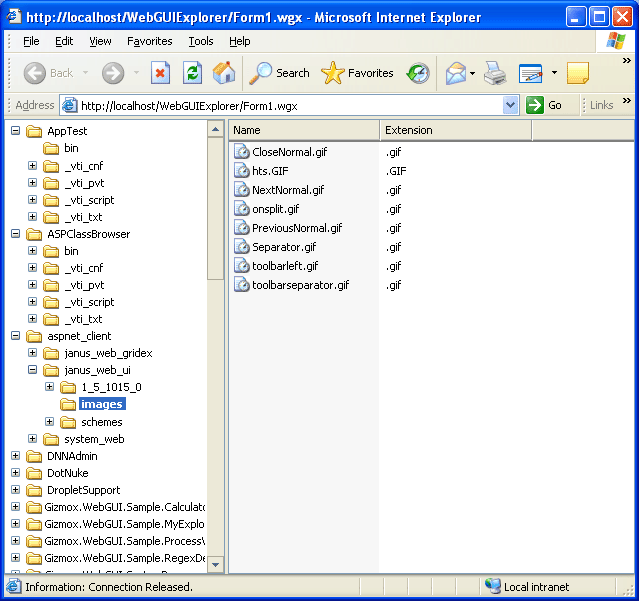Collapse the janus_web_ui folder
The width and height of the screenshot is (639, 601).
(x=33, y=370)
